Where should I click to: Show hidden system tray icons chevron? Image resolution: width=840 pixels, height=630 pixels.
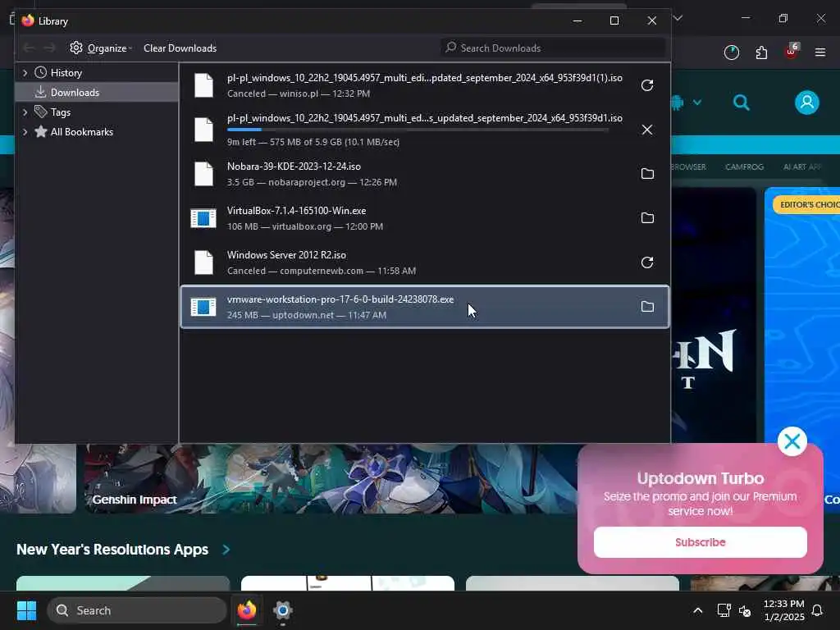(697, 610)
